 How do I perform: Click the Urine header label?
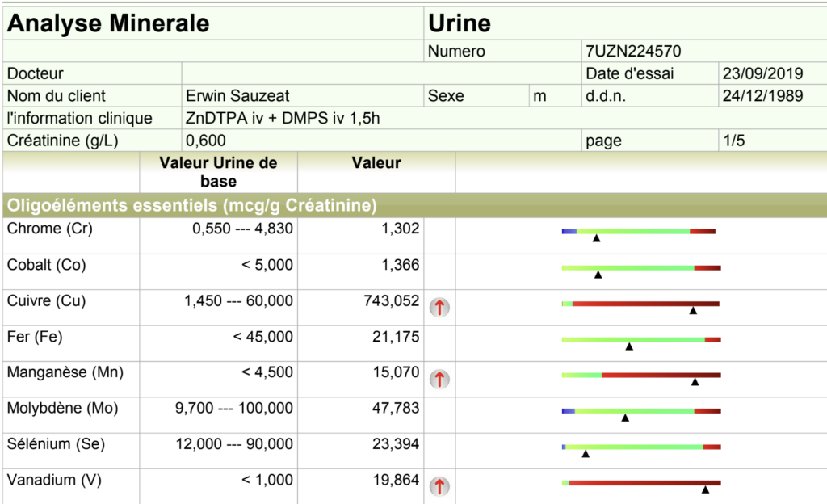coord(459,23)
